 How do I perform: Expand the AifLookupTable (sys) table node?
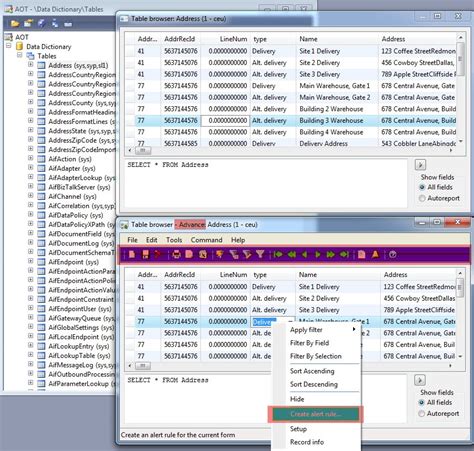(31, 355)
